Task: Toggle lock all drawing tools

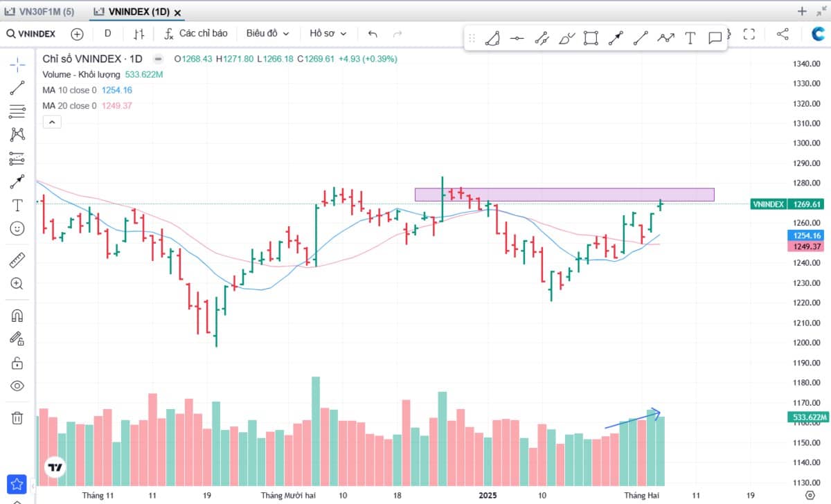Action: (17, 363)
